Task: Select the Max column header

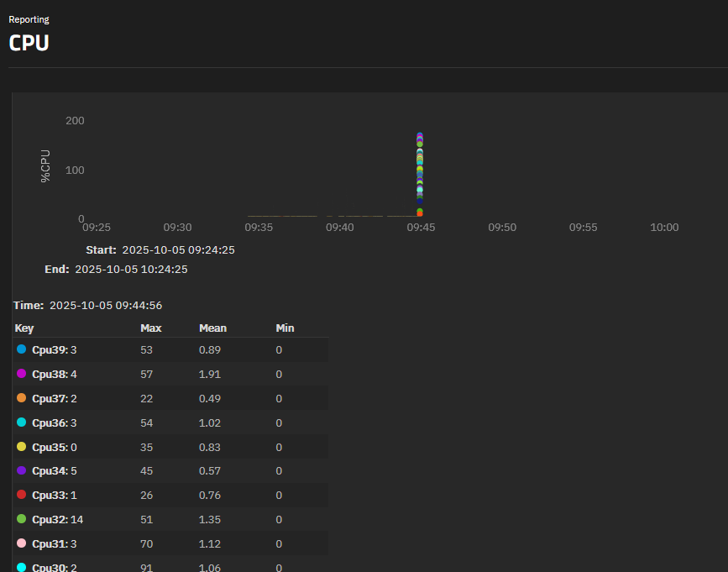Action: point(151,328)
